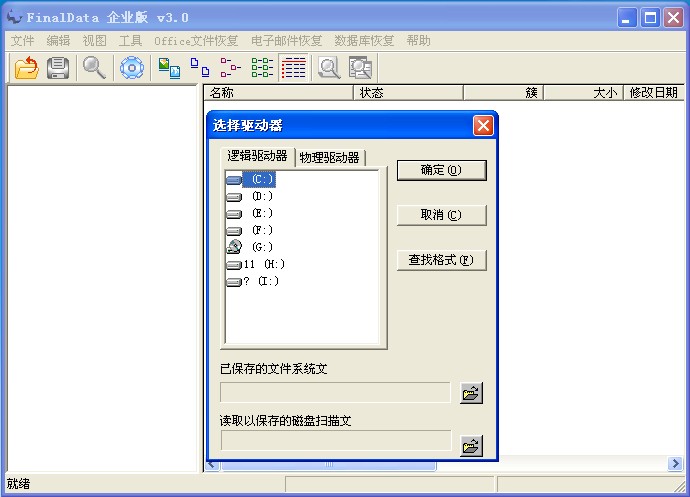Select drive (C:) in the list

(x=251, y=179)
